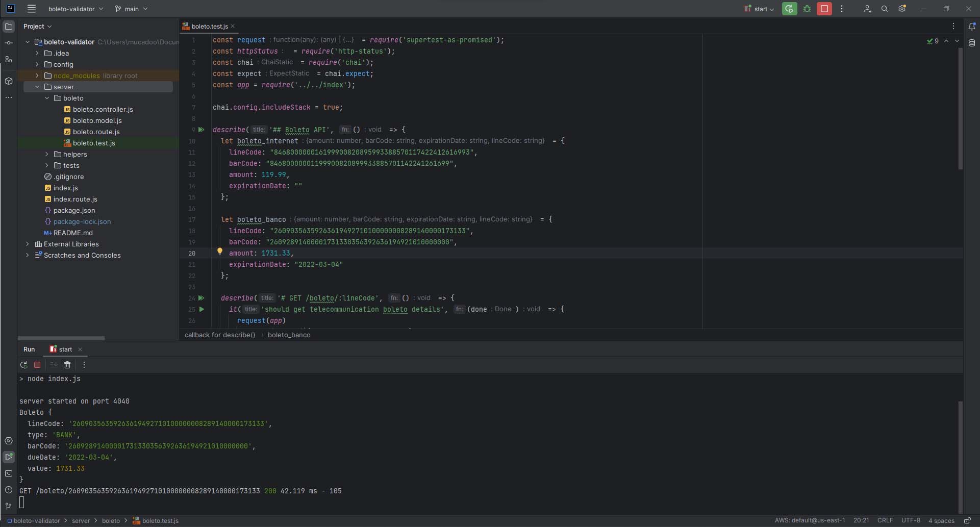
Task: Open the main branch dropdown
Action: point(131,9)
